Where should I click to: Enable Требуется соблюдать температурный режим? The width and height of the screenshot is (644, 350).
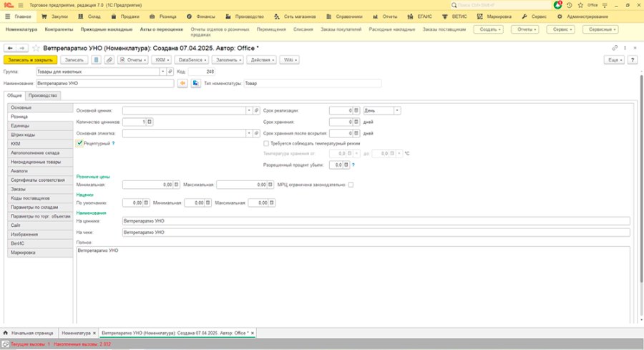coord(266,144)
